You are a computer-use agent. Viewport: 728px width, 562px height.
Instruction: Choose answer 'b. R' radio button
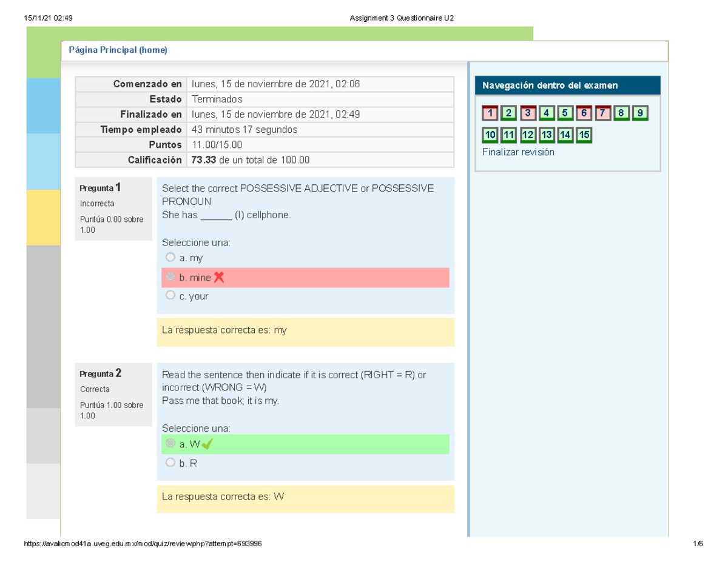coord(170,463)
